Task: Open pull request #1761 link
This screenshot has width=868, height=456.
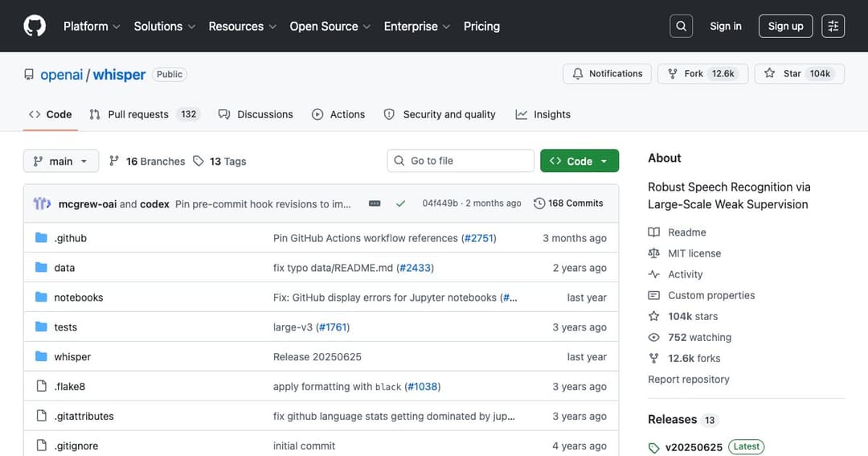Action: 333,327
